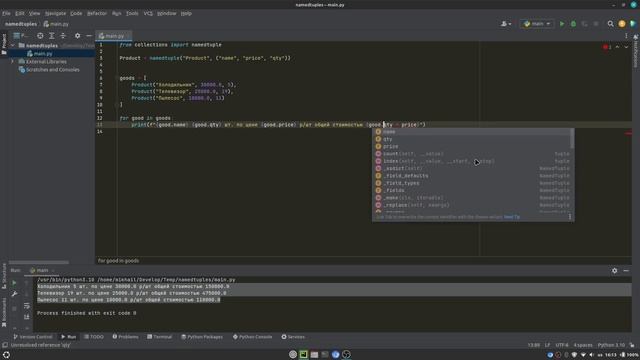Choose 'qty' completion suggestion

coord(471,139)
